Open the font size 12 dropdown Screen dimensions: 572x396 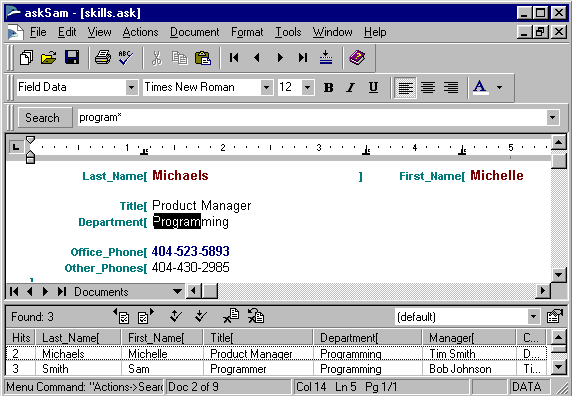[308, 88]
